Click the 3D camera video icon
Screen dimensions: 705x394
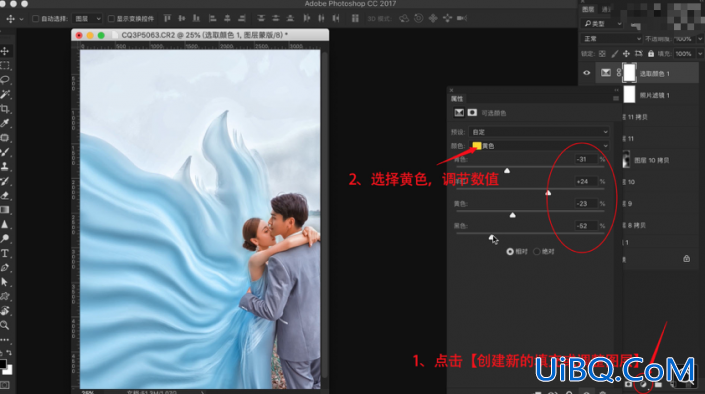(462, 18)
